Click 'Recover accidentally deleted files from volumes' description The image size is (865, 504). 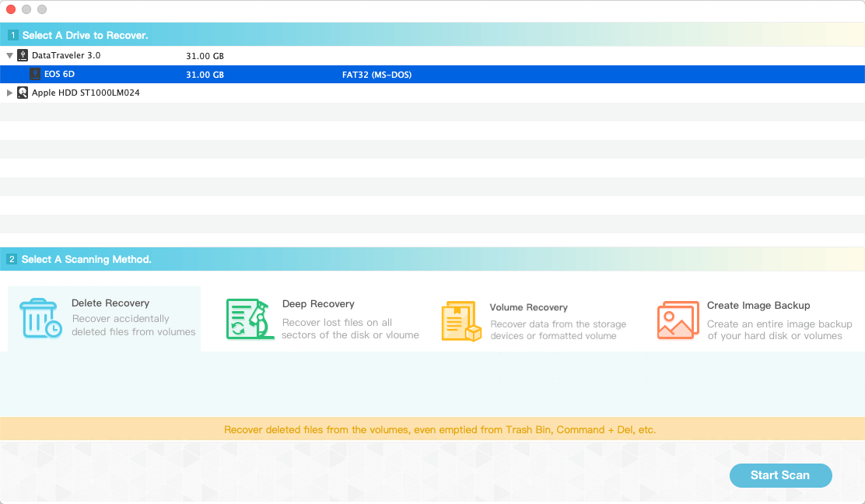[x=134, y=325]
